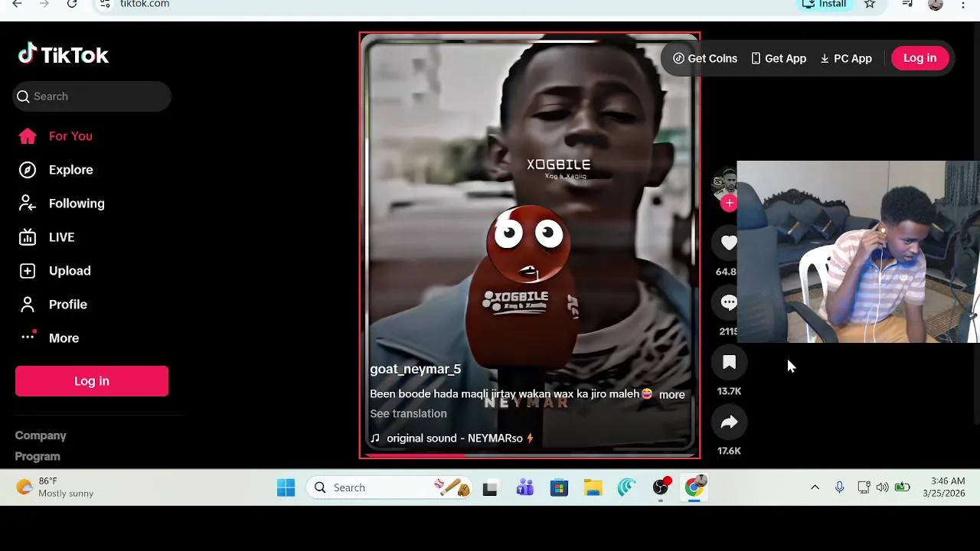The width and height of the screenshot is (980, 551).
Task: Open the weather widget showing 86°F
Action: 55,487
